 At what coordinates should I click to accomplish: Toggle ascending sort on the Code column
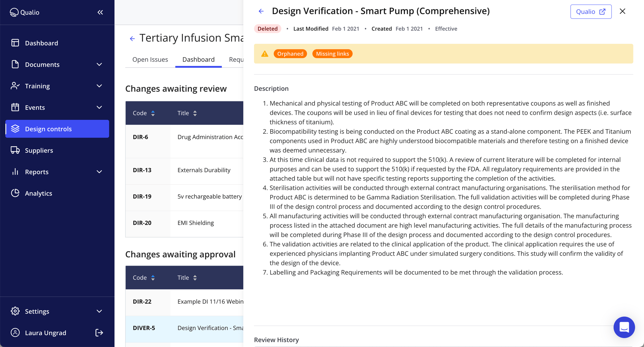click(x=153, y=113)
